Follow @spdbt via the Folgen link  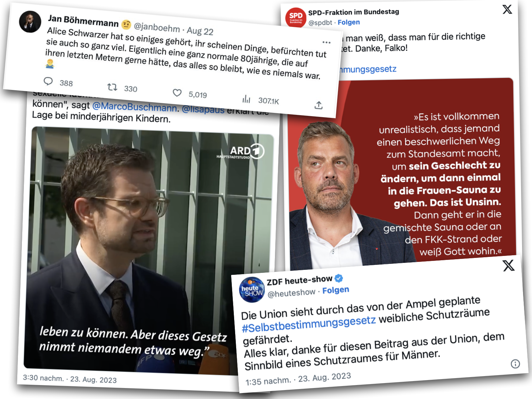pos(349,22)
